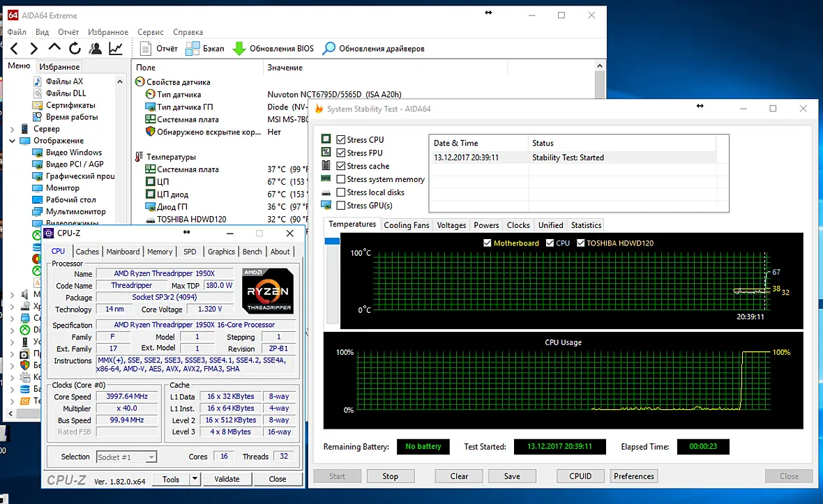The image size is (823, 504).
Task: Expand Сервер tree node
Action: (x=12, y=129)
